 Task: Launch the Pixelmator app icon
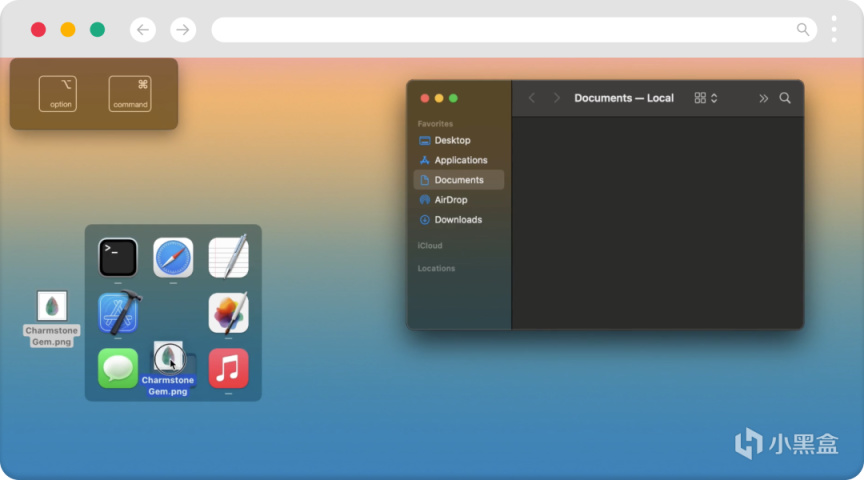click(x=229, y=312)
